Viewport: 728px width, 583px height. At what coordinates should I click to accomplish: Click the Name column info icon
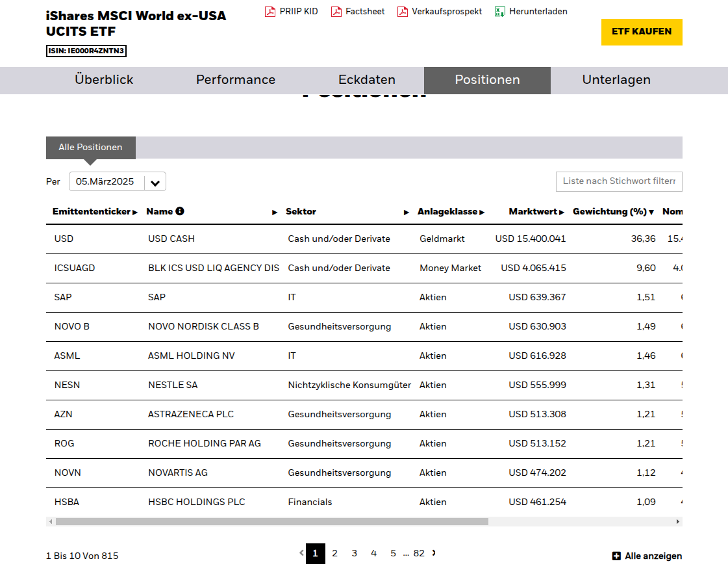180,211
